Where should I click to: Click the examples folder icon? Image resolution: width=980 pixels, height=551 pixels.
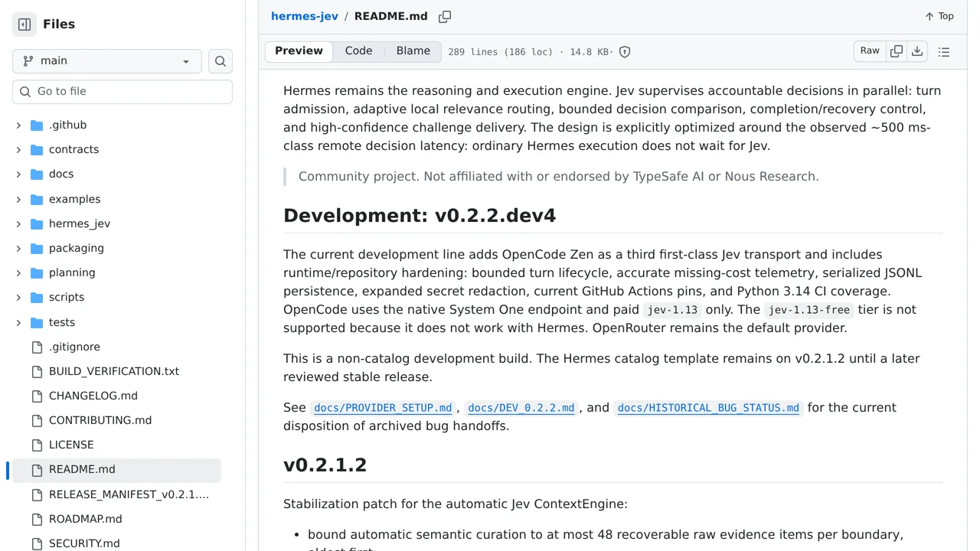click(37, 199)
